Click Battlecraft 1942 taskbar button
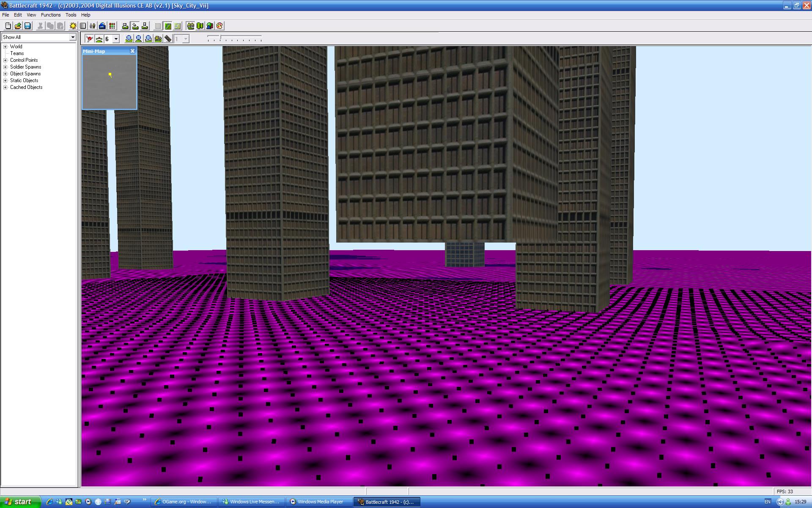Viewport: 812px width, 508px height. pos(387,502)
